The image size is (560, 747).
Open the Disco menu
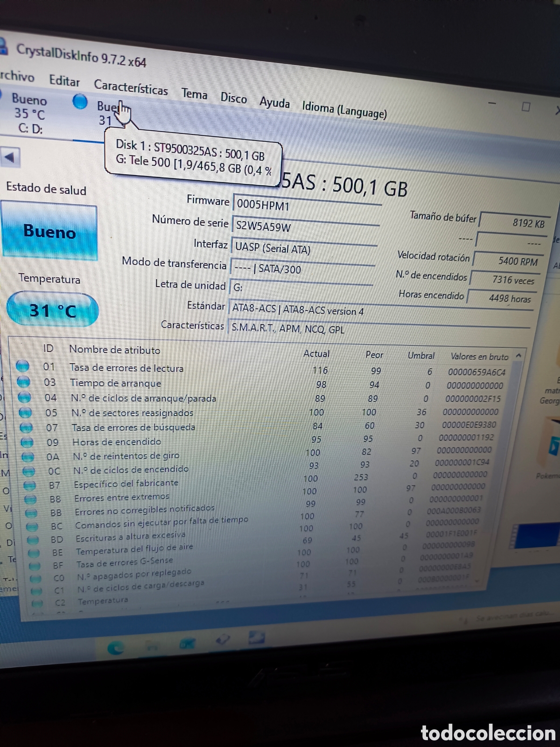point(233,98)
